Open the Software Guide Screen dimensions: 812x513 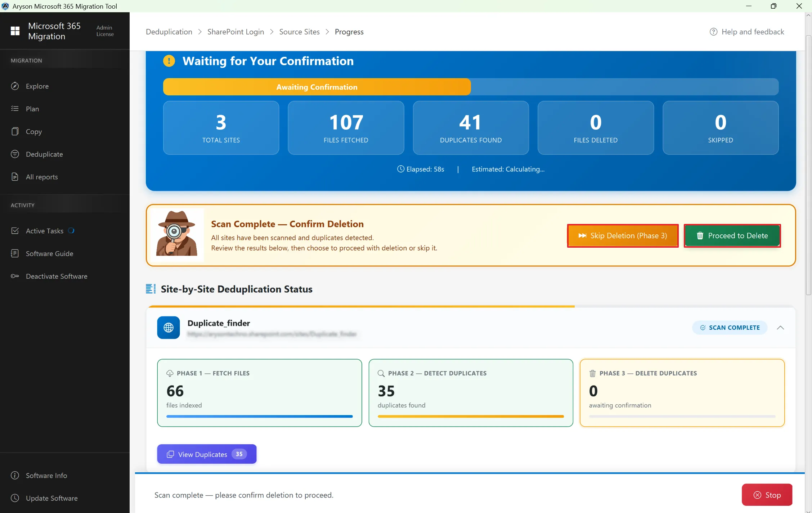point(49,253)
